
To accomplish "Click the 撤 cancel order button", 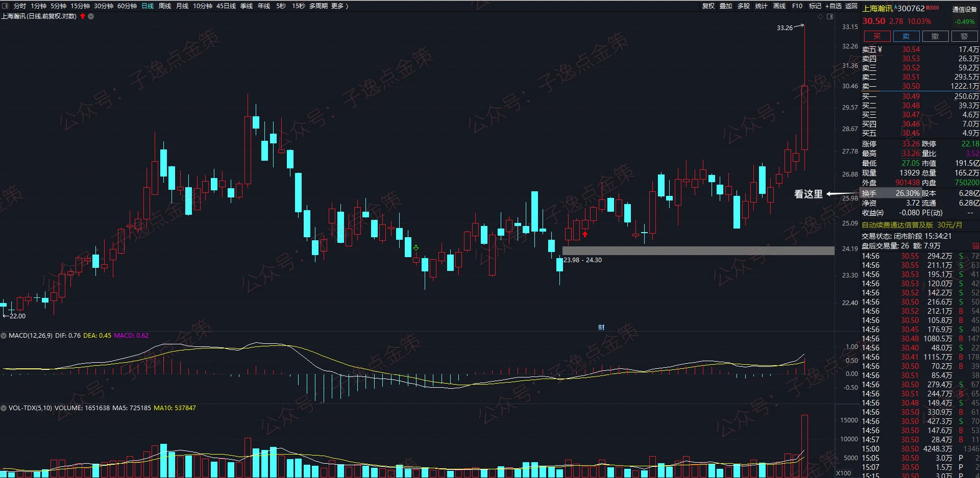I will [x=935, y=36].
